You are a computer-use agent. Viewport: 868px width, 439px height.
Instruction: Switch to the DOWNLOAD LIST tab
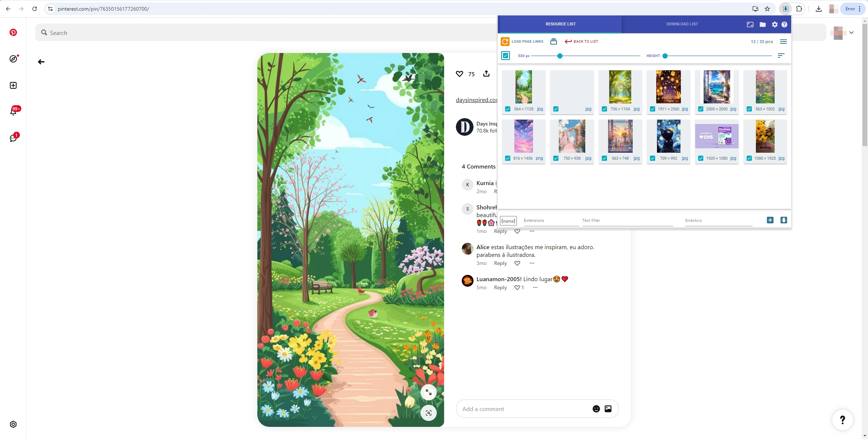(x=682, y=24)
